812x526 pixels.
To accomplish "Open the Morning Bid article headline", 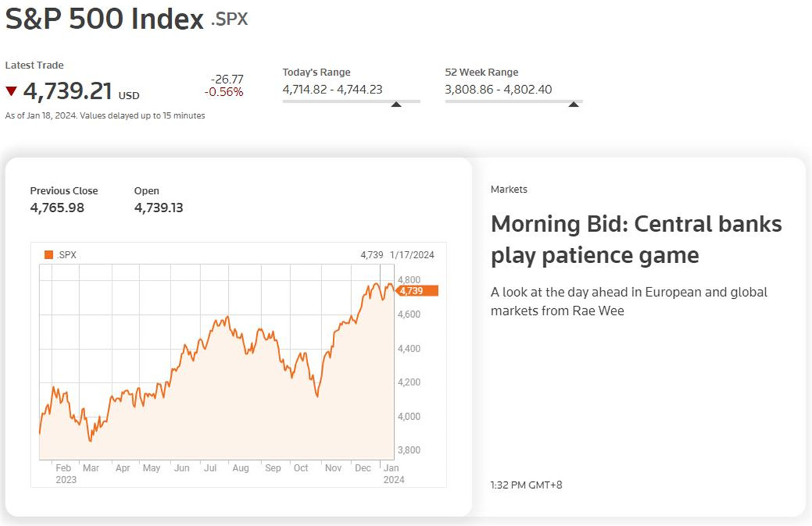I will pyautogui.click(x=636, y=239).
